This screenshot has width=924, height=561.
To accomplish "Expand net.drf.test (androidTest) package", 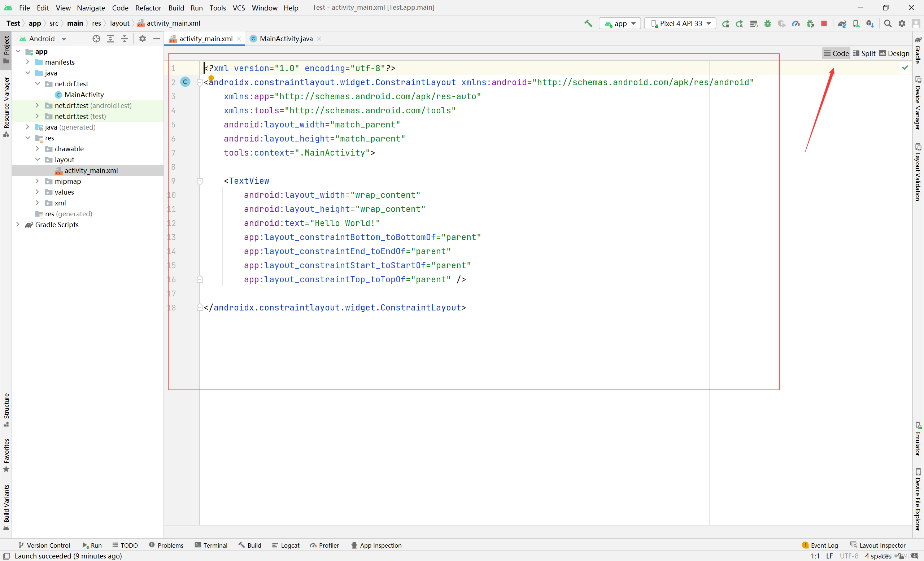I will tap(37, 105).
